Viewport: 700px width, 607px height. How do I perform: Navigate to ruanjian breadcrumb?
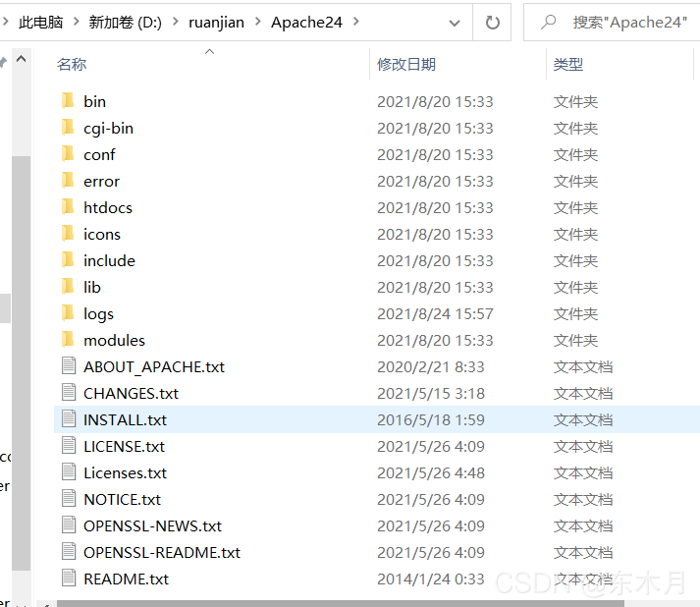click(x=217, y=22)
